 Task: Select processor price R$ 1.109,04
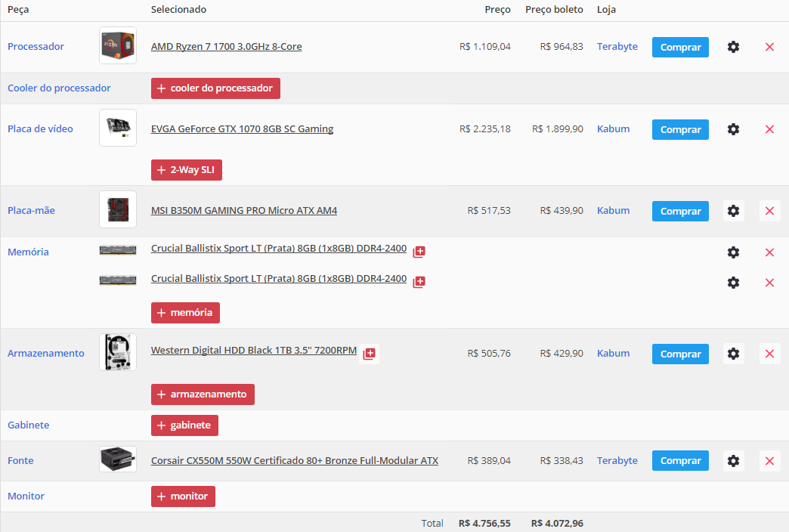tap(485, 46)
